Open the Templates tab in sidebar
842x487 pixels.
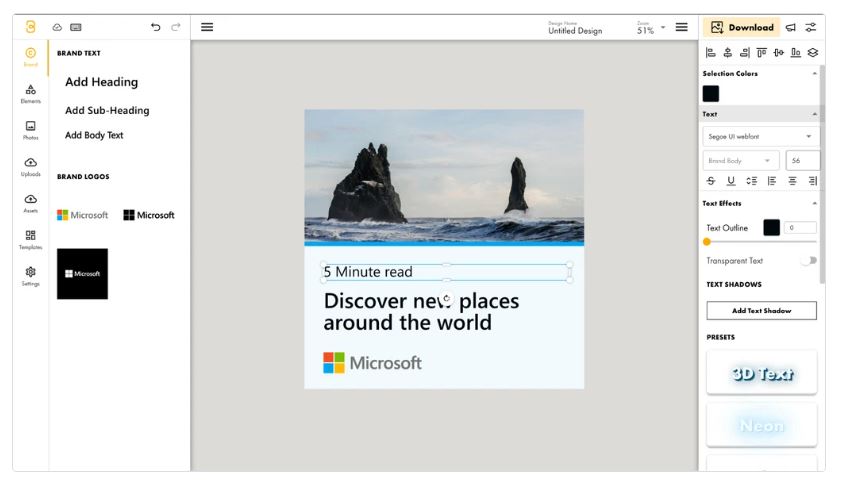click(31, 239)
